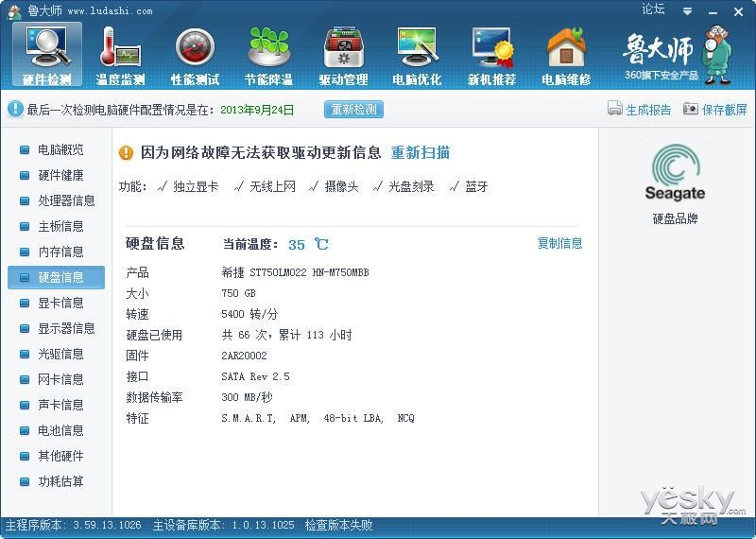Open the 电脑优化 PC optimization tool

(x=417, y=55)
